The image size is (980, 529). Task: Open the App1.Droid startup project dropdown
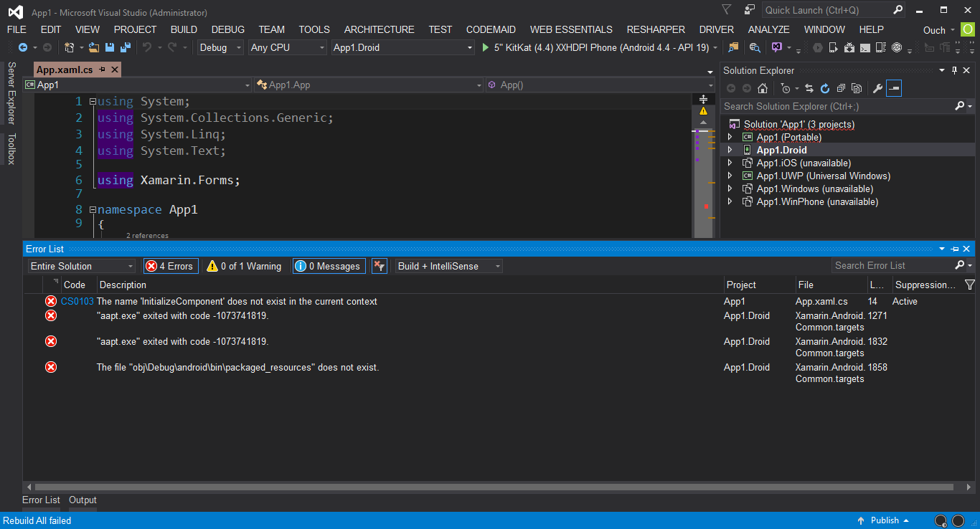[x=402, y=47]
